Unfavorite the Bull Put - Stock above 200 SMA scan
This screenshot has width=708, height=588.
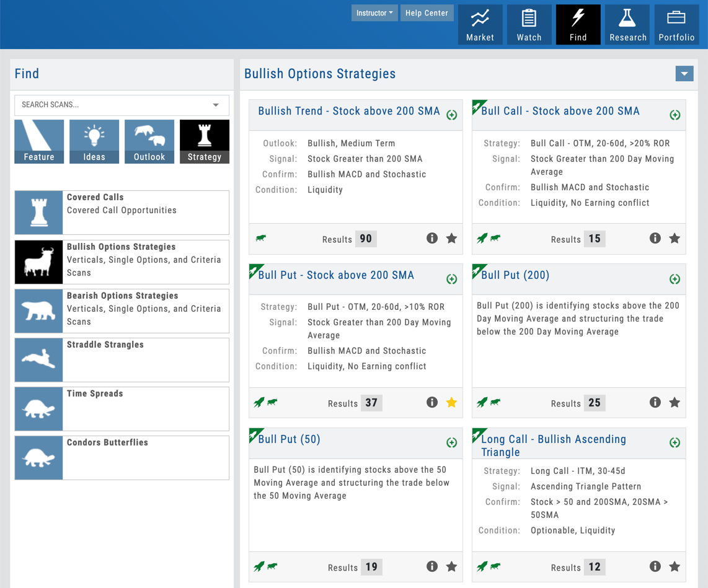[x=451, y=403]
